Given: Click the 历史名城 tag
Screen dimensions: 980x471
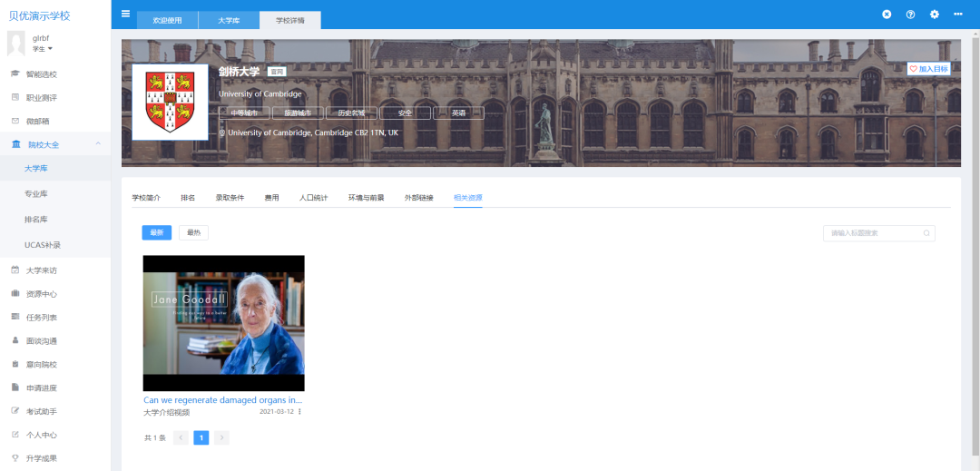Looking at the screenshot, I should (x=351, y=113).
